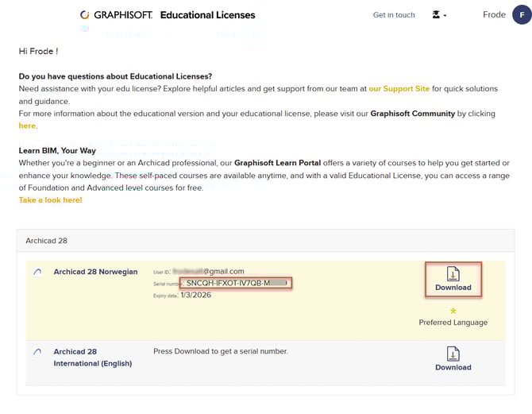Click Archicad 28 International (English) title

93,358
